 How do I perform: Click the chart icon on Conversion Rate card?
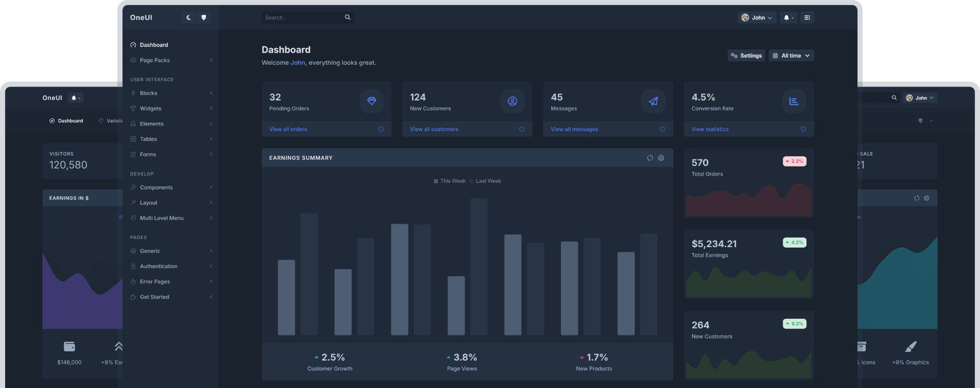pyautogui.click(x=794, y=101)
